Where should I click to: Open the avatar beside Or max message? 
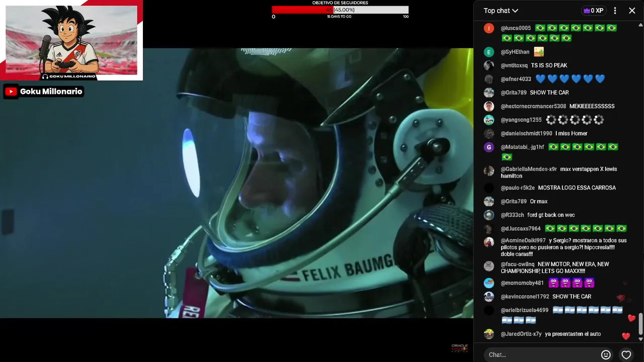pos(489,201)
